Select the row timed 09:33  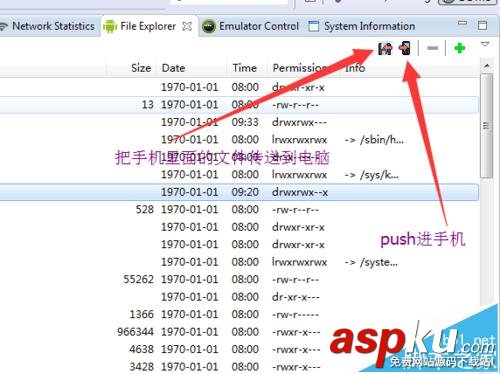(239, 122)
